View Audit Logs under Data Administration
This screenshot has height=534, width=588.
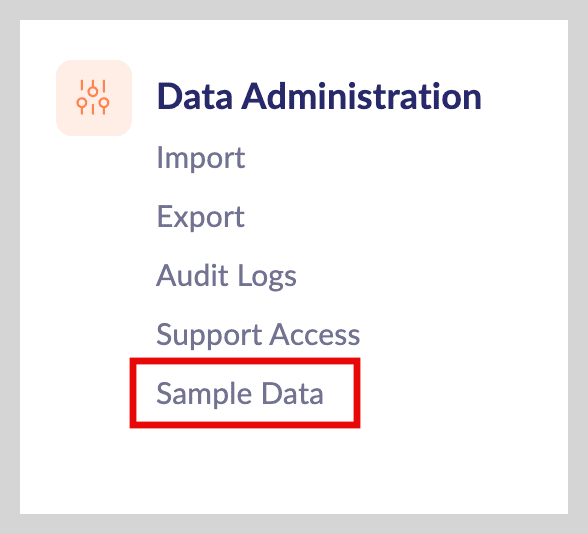tap(226, 276)
